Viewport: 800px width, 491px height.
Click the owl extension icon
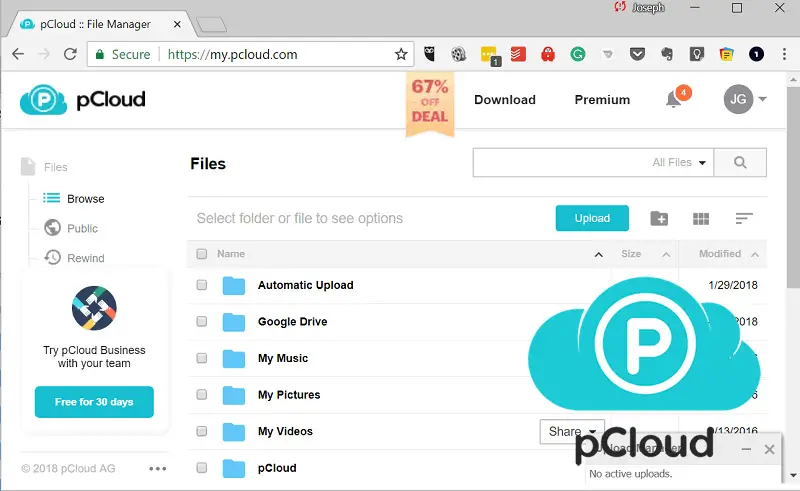pos(430,54)
